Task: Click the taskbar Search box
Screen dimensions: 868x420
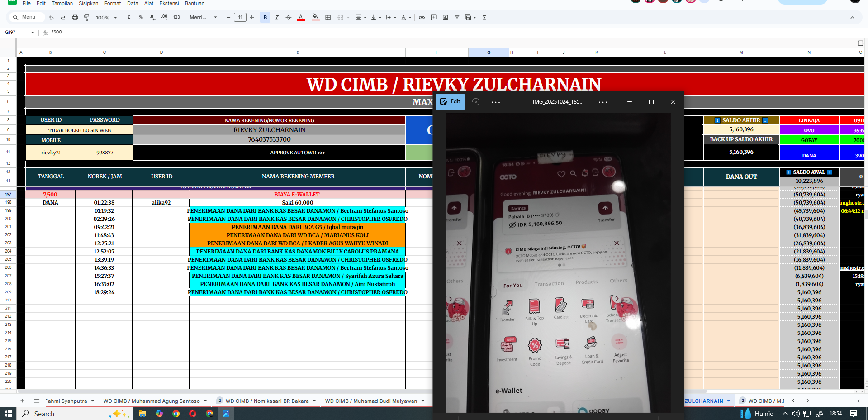Action: [75, 414]
